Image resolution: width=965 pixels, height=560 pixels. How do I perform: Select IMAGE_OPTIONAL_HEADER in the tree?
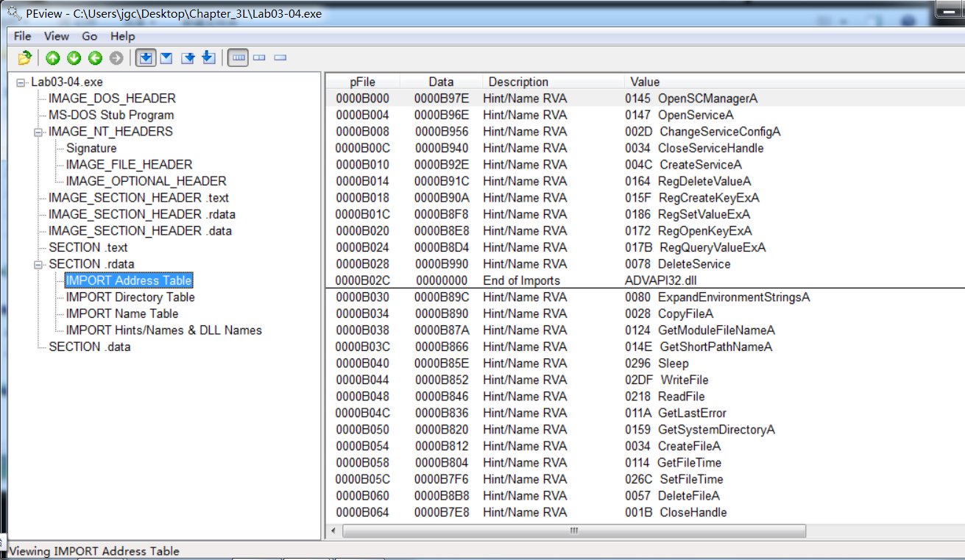pos(146,181)
